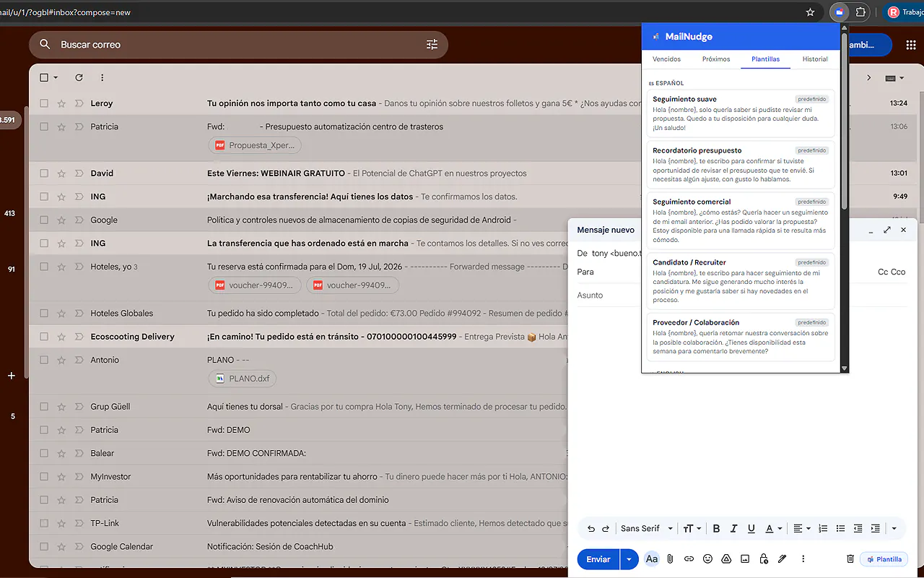Toggle italic formatting in the compose window
Viewport: 924px width, 578px height.
pyautogui.click(x=734, y=529)
